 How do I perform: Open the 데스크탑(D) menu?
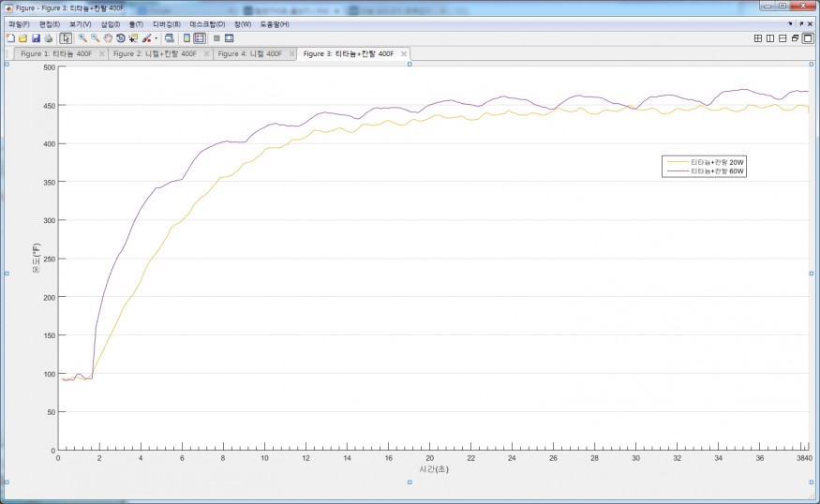(x=207, y=24)
